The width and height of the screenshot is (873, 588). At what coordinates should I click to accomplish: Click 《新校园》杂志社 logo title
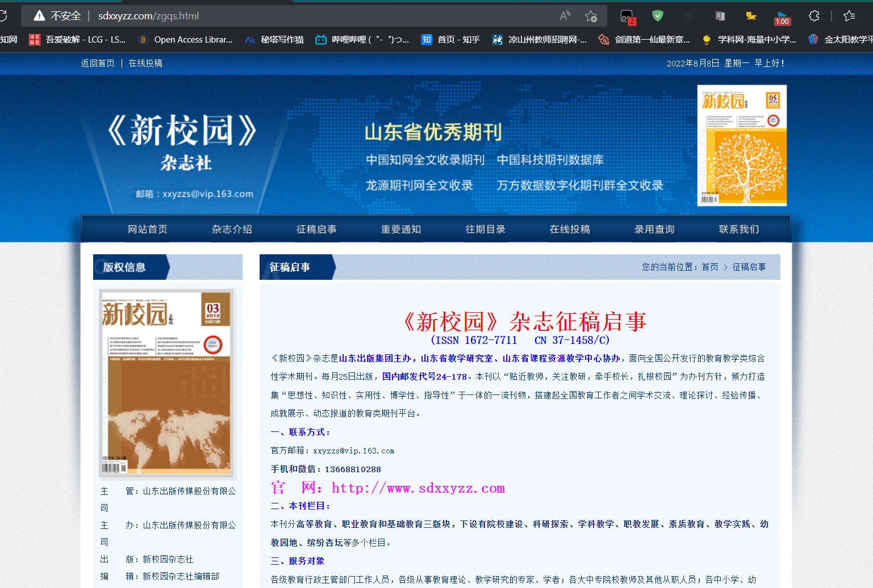click(x=183, y=141)
